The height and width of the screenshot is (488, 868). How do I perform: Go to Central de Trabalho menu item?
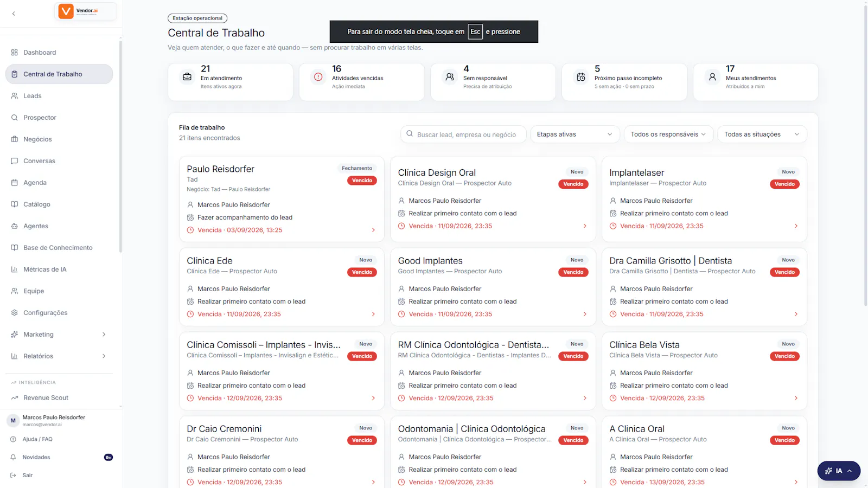[x=59, y=74]
